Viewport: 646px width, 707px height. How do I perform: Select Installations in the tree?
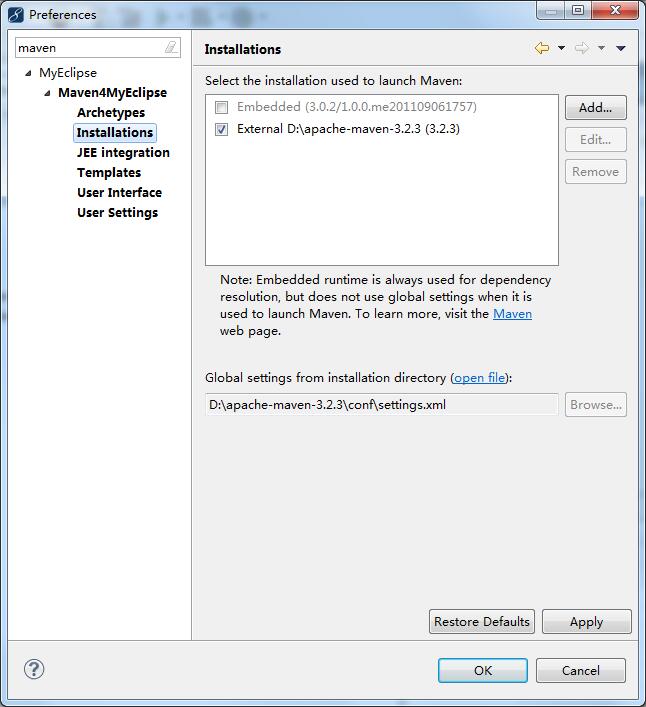pyautogui.click(x=115, y=133)
